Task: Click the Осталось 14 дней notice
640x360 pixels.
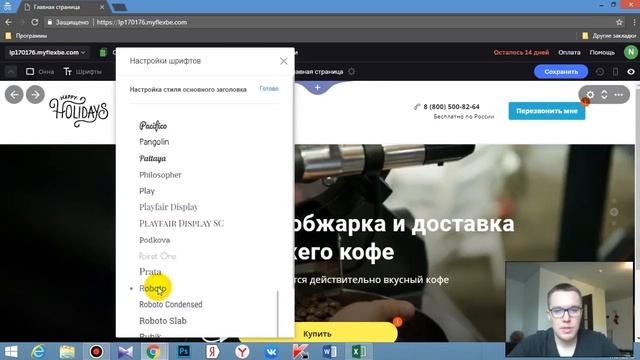Action: coord(521,52)
